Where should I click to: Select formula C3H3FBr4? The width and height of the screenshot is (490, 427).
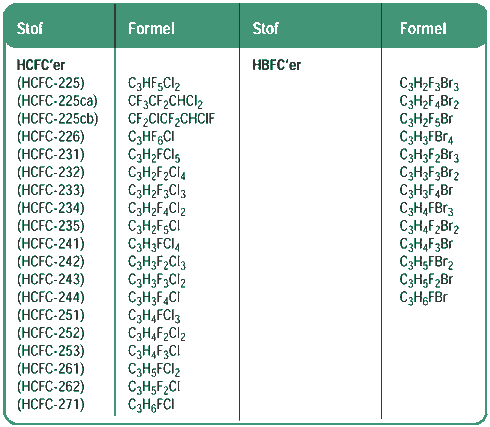click(x=426, y=137)
